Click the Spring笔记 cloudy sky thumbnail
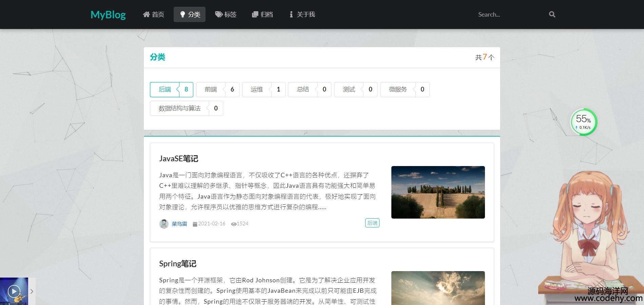Image resolution: width=644 pixels, height=305 pixels. click(x=438, y=288)
